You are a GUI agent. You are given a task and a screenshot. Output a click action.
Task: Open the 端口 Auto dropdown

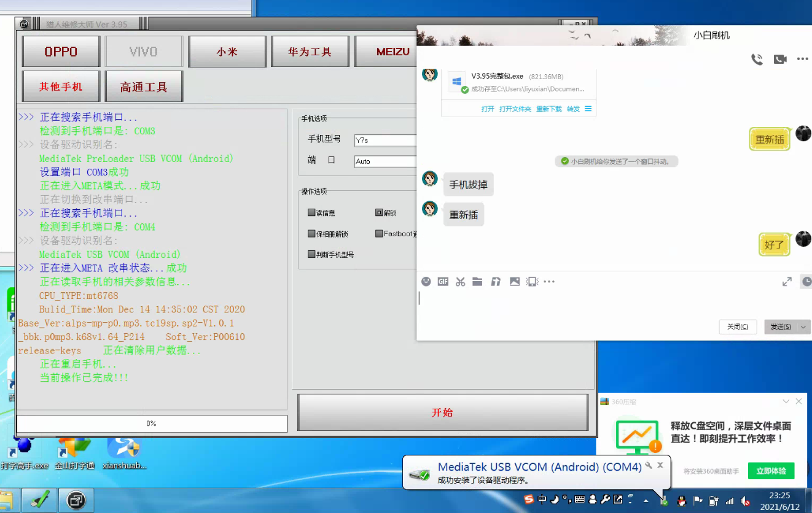click(386, 161)
